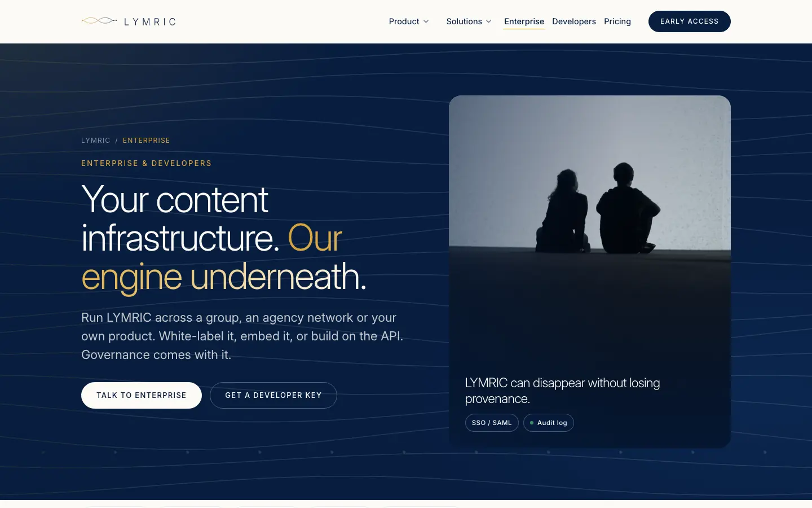Click the Talk to Enterprise button

[x=142, y=395]
